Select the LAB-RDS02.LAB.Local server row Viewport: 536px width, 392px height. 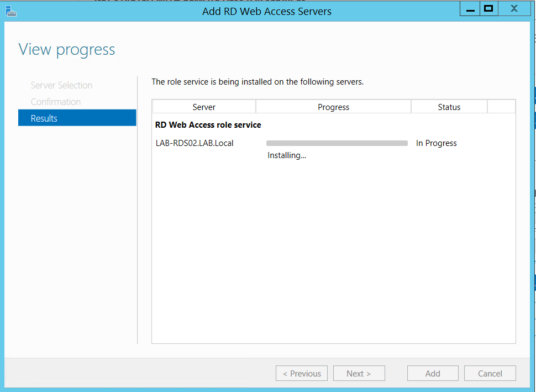click(195, 143)
